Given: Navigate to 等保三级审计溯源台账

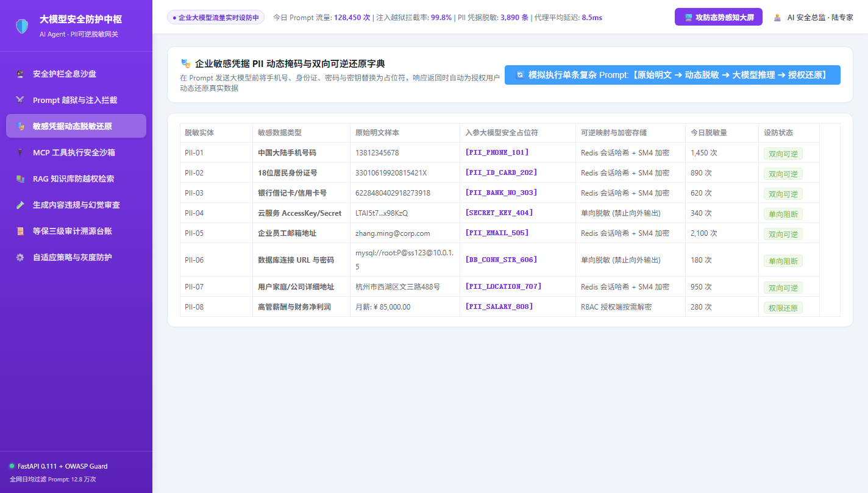Looking at the screenshot, I should pyautogui.click(x=76, y=231).
